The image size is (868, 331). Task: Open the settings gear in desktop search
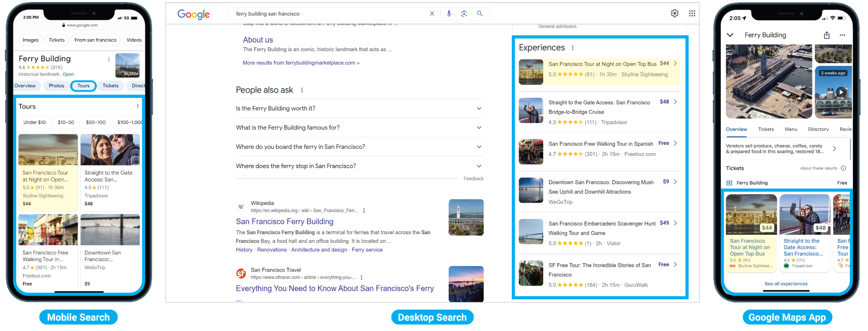coord(674,13)
